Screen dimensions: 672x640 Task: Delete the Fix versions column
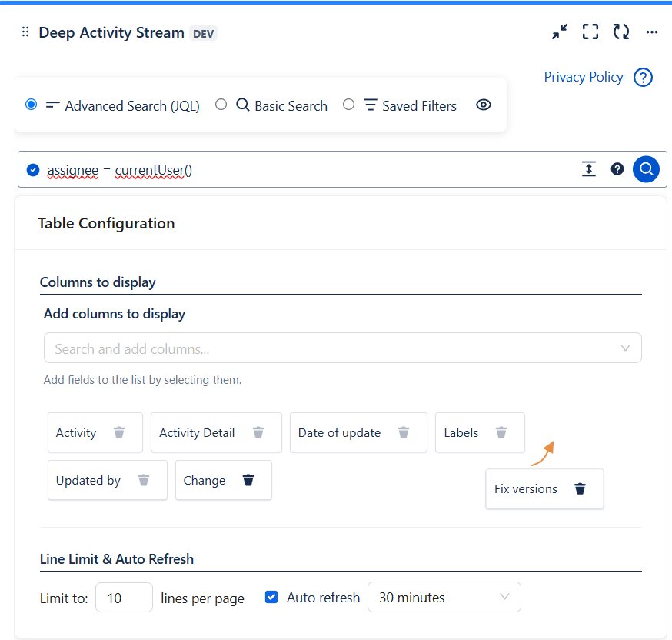581,488
